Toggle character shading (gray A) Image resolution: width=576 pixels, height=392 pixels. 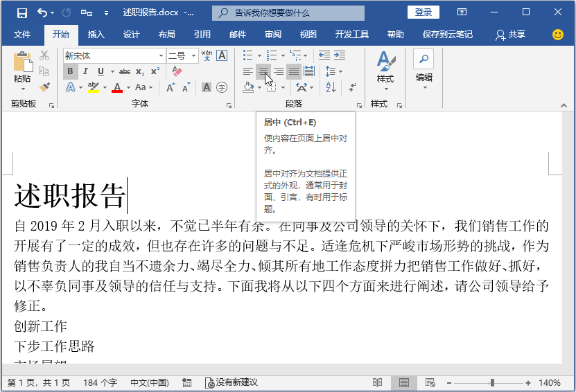pos(207,87)
